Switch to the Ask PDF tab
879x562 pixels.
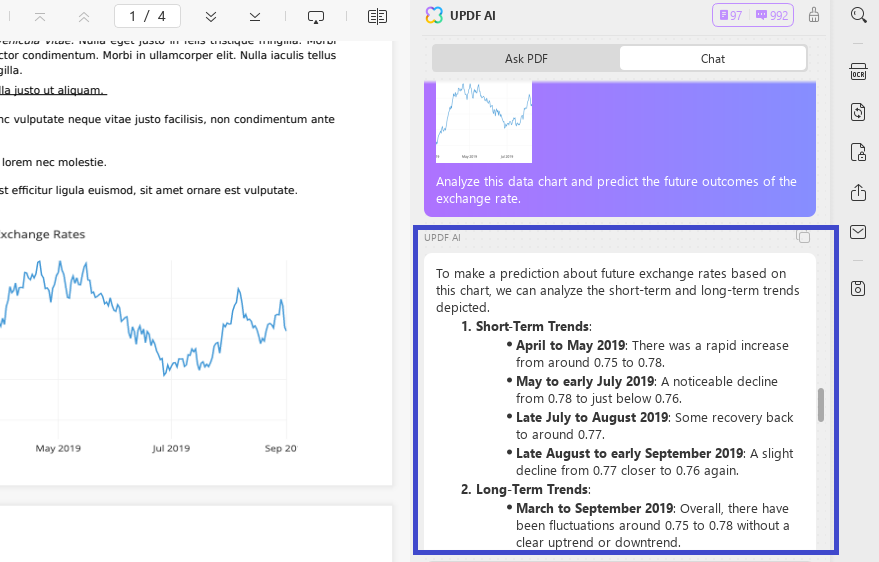(x=526, y=58)
